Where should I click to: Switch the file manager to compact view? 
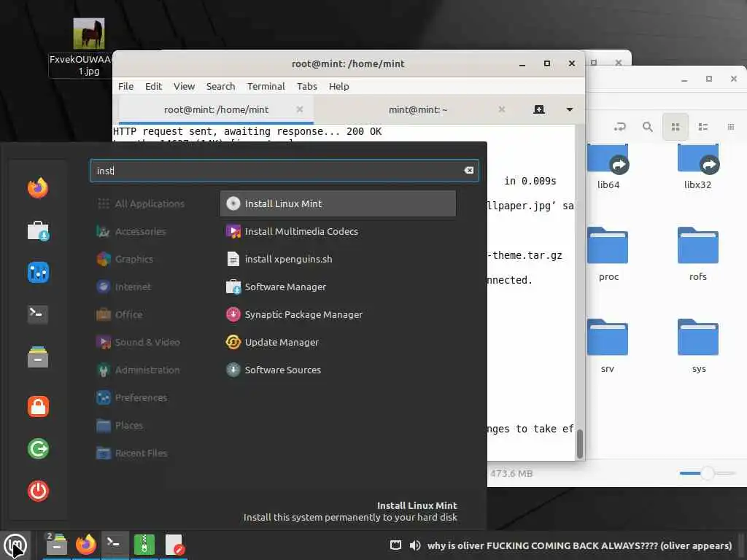tap(730, 127)
